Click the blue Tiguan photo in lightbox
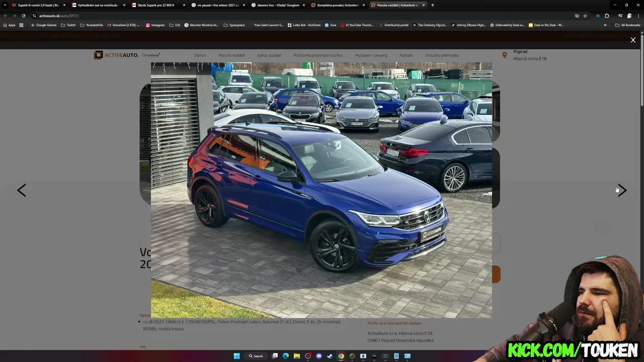 pyautogui.click(x=321, y=190)
